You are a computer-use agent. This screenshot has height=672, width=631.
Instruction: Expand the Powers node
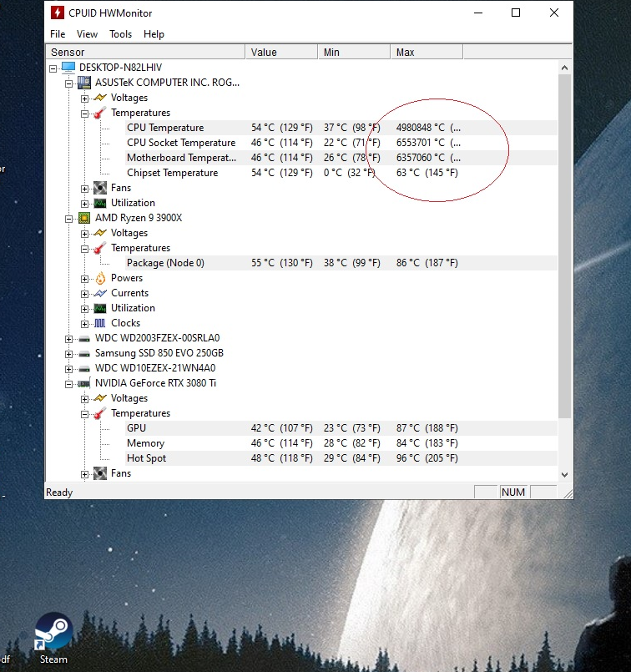(x=84, y=279)
